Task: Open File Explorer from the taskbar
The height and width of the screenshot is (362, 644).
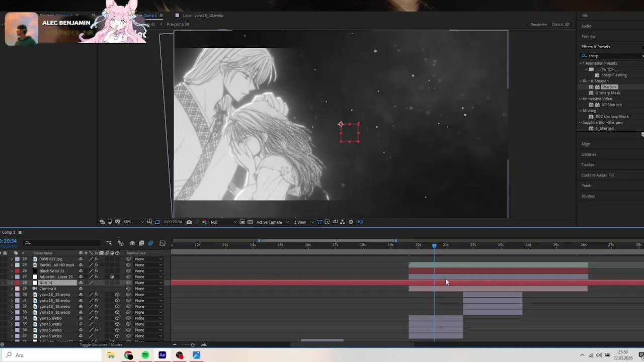Action: [x=111, y=355]
